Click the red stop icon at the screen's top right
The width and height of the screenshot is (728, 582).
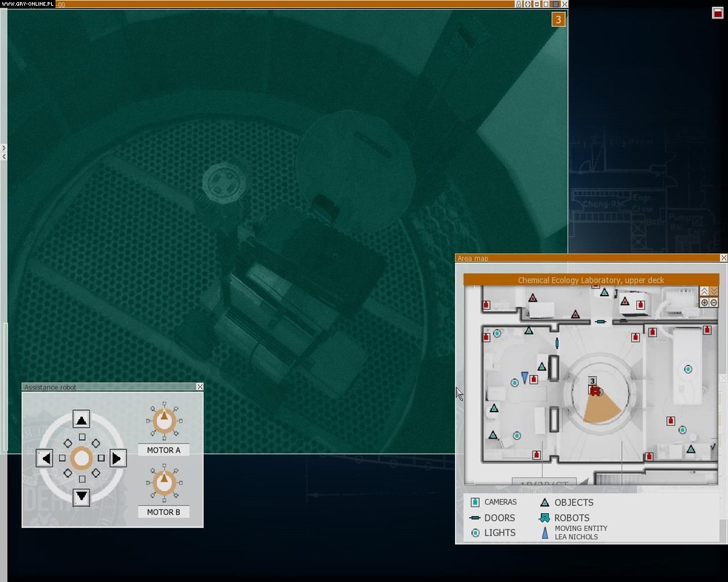click(717, 12)
